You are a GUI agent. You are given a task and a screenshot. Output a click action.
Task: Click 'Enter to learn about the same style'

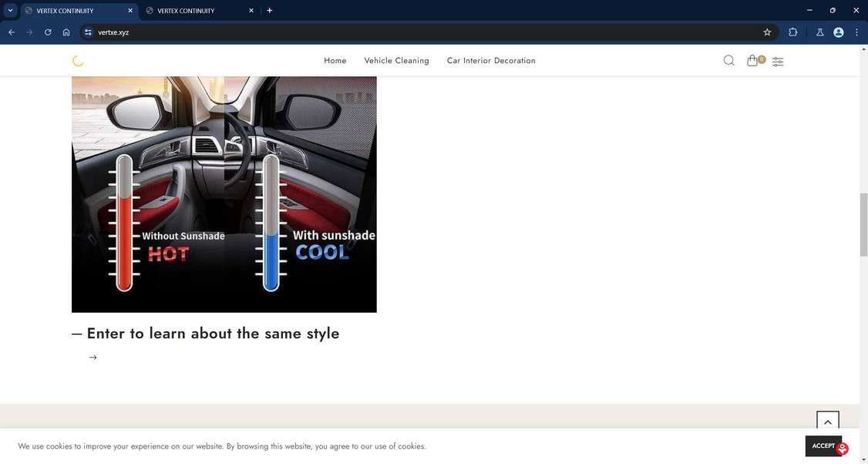click(x=213, y=333)
